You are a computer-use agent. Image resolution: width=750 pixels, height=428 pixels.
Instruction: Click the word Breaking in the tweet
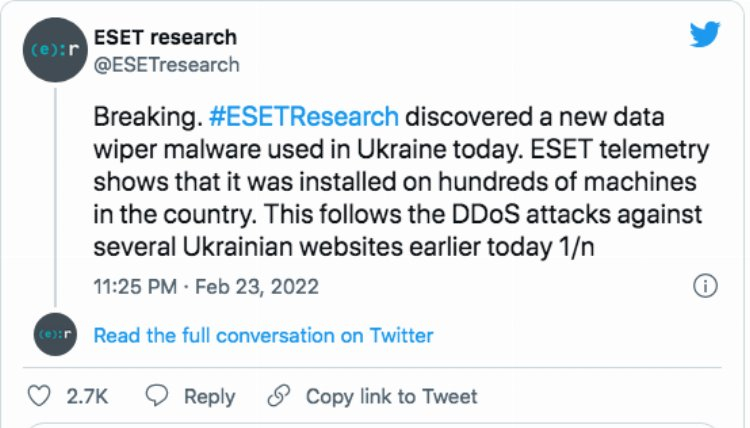[x=132, y=116]
